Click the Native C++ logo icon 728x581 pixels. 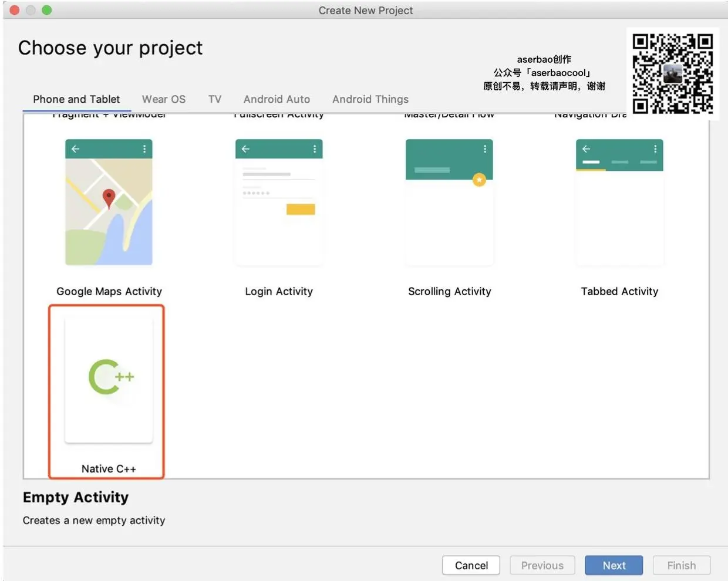click(x=111, y=377)
